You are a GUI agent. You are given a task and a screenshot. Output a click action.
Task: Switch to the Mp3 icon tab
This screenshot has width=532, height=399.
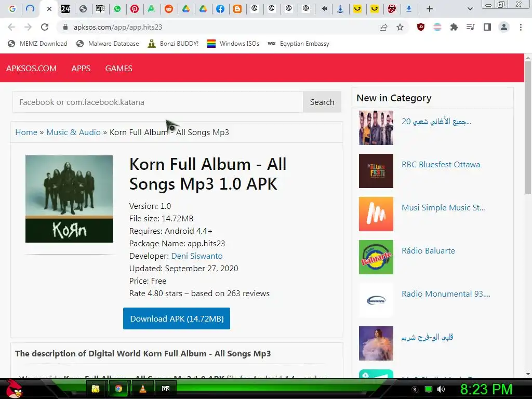(x=100, y=9)
